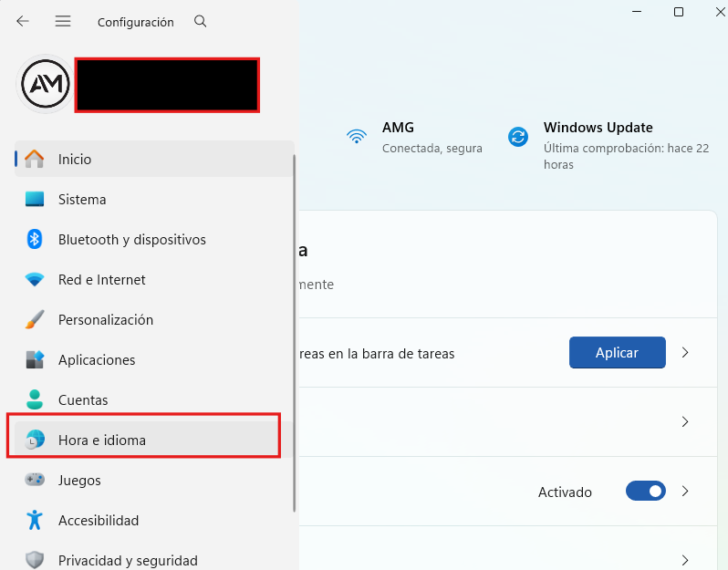The height and width of the screenshot is (570, 728).
Task: Minimize the Configuración window
Action: click(637, 12)
